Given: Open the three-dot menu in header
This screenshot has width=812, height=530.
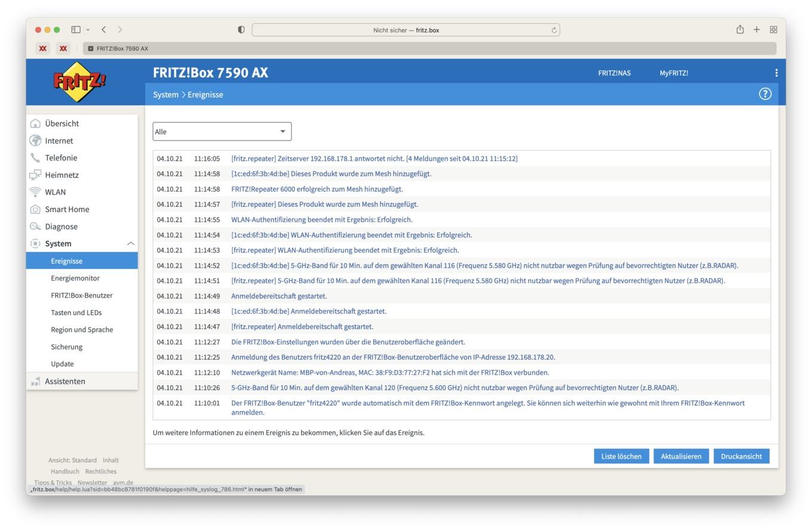Looking at the screenshot, I should (776, 73).
